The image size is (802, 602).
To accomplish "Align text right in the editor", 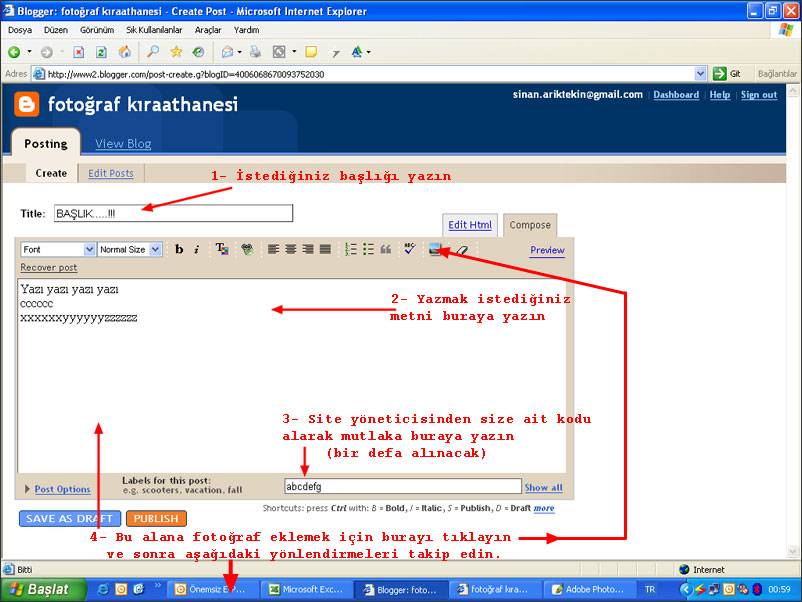I will pyautogui.click(x=308, y=249).
